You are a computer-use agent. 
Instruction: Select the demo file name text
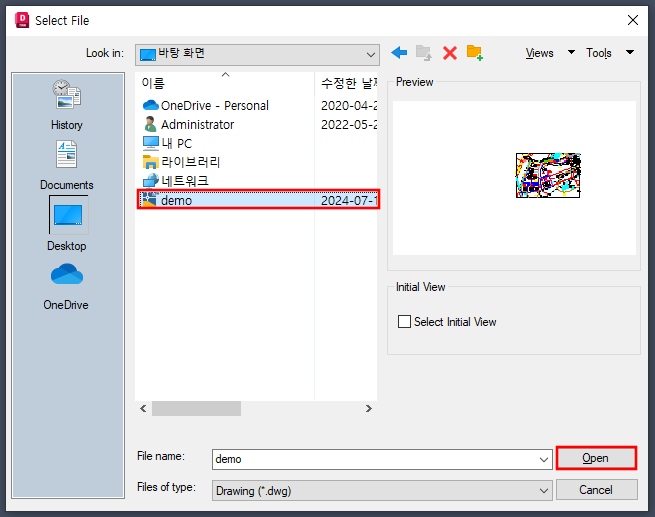click(x=176, y=200)
